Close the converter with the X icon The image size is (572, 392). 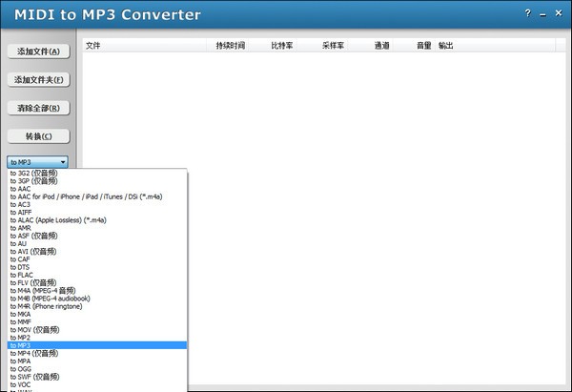tap(559, 13)
